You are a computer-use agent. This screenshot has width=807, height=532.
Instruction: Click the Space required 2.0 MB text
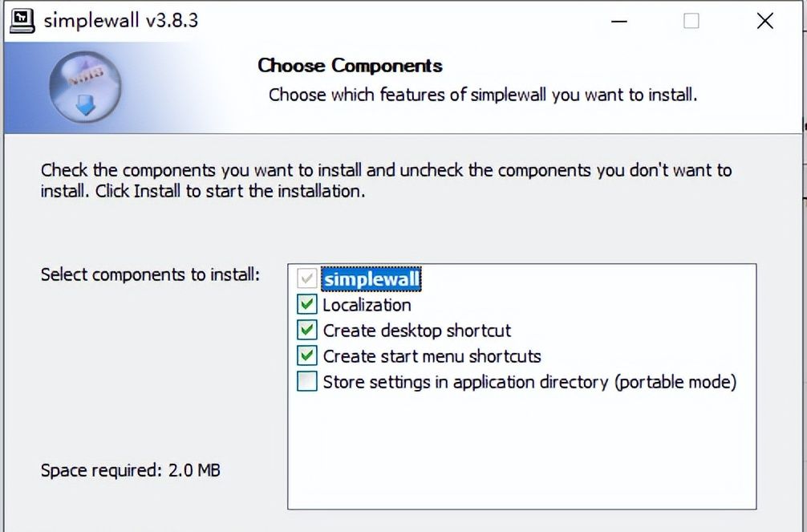click(x=130, y=470)
